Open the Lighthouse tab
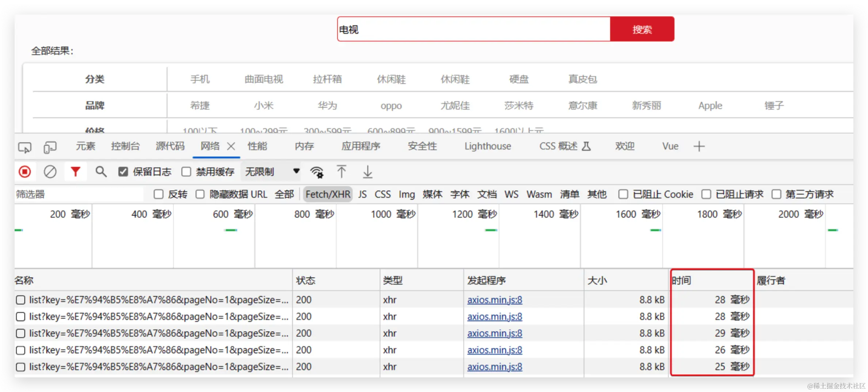 coord(488,146)
